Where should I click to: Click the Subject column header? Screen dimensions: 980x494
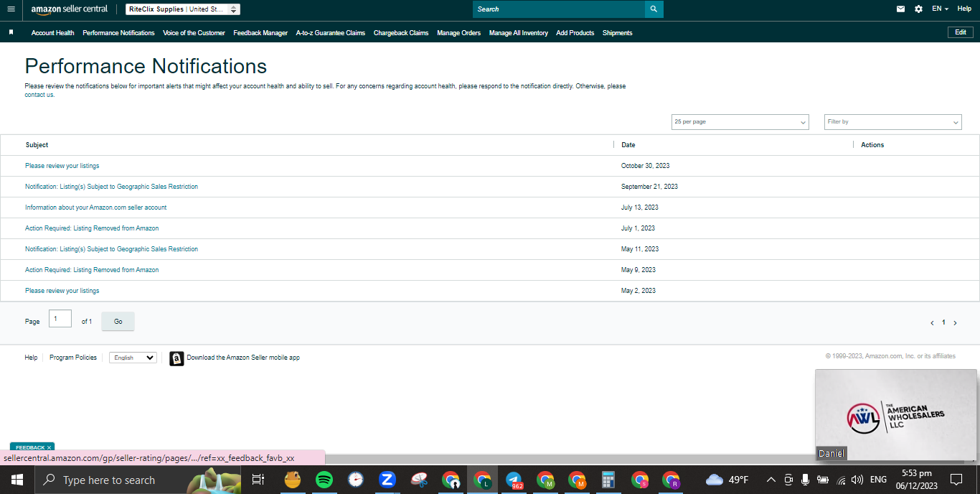(x=37, y=145)
